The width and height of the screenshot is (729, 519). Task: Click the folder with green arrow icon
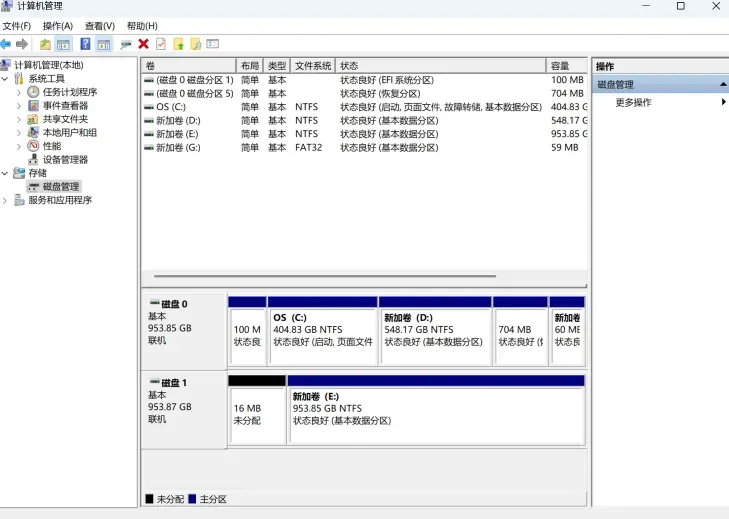click(179, 44)
